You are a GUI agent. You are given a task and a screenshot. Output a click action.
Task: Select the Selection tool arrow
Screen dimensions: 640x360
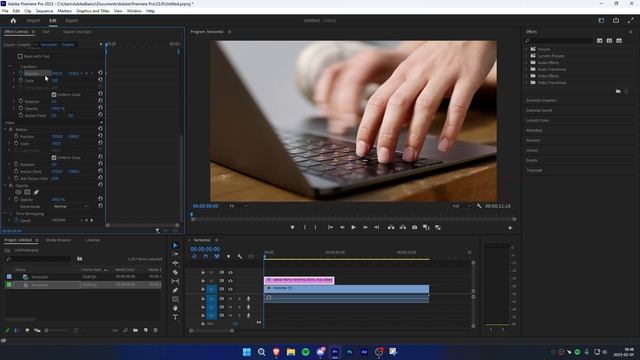175,245
